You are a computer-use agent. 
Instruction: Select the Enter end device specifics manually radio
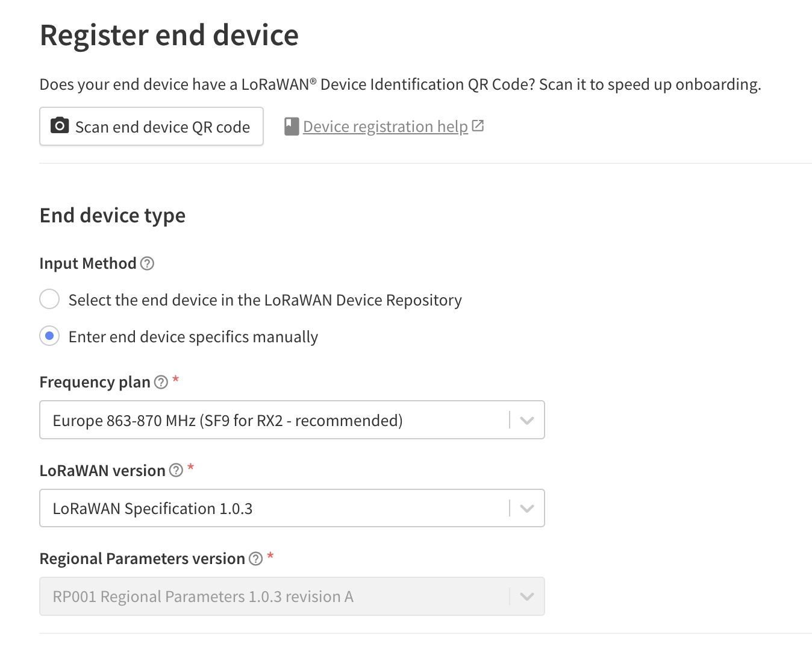49,336
